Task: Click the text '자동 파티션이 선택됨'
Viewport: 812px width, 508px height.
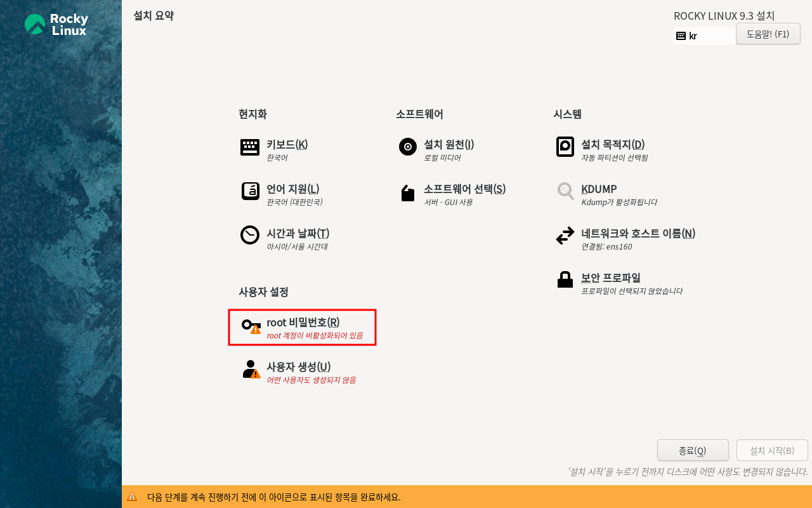Action: pos(614,157)
